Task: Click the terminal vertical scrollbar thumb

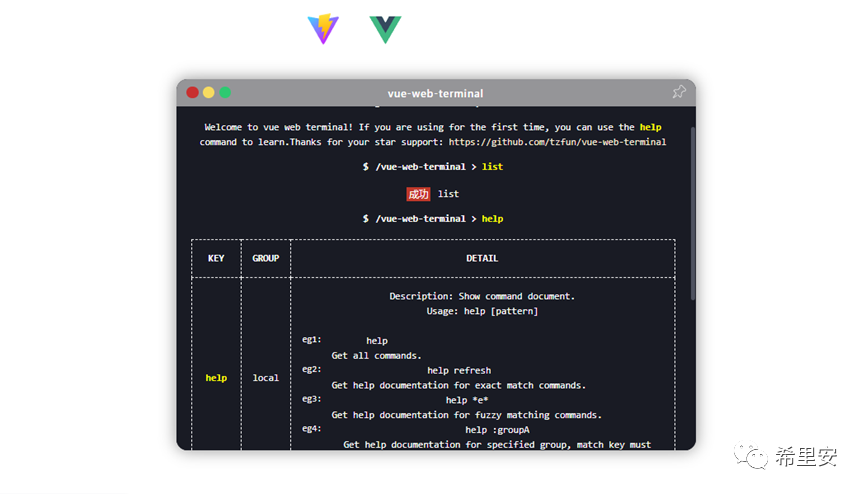Action: coord(693,214)
